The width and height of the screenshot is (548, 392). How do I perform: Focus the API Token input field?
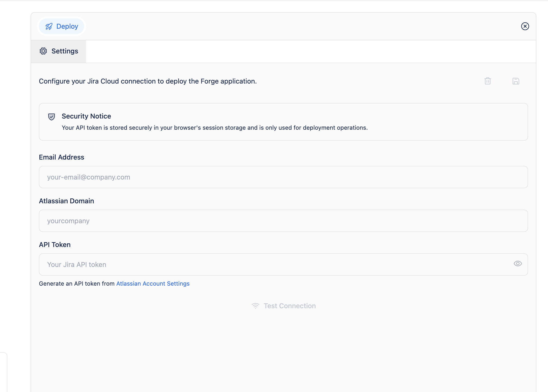coord(283,264)
